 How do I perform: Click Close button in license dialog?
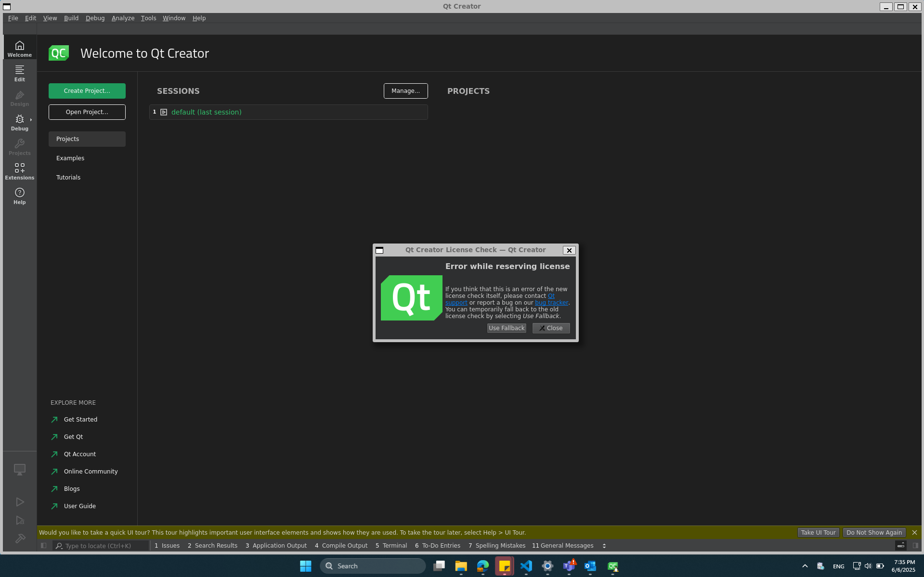point(551,328)
